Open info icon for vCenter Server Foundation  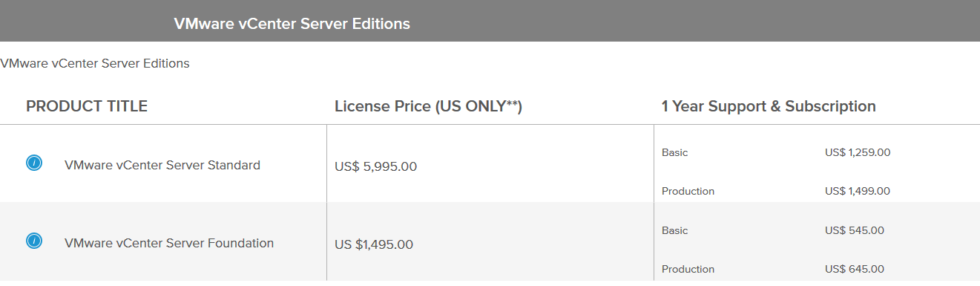(34, 241)
